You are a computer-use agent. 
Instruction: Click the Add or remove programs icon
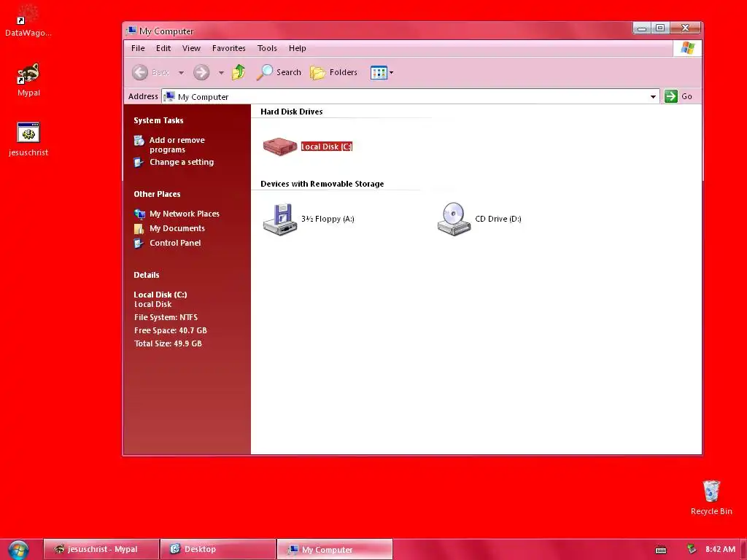pos(139,141)
